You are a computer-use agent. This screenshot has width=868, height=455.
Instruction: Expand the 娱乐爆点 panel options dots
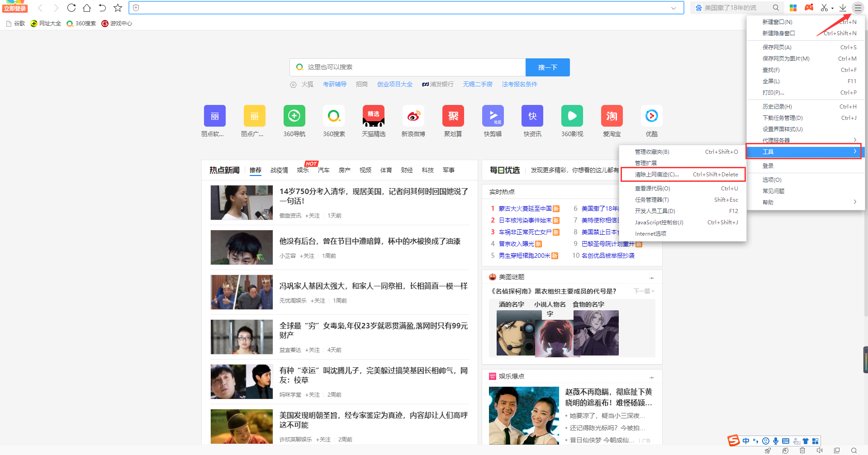point(652,377)
